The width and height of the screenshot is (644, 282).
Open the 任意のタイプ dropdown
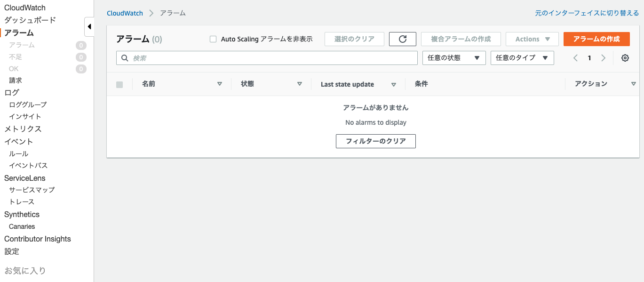[x=522, y=58]
